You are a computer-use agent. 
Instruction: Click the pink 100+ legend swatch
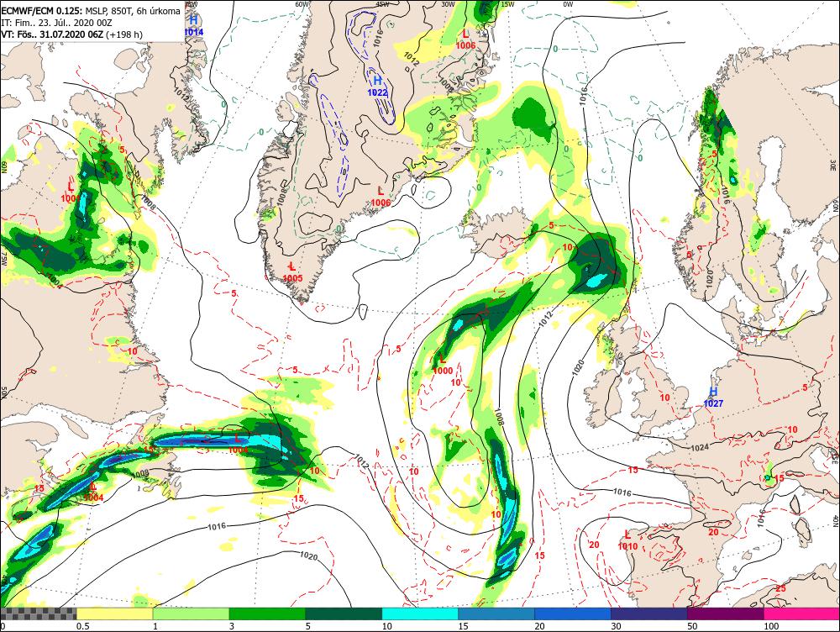pos(801,614)
